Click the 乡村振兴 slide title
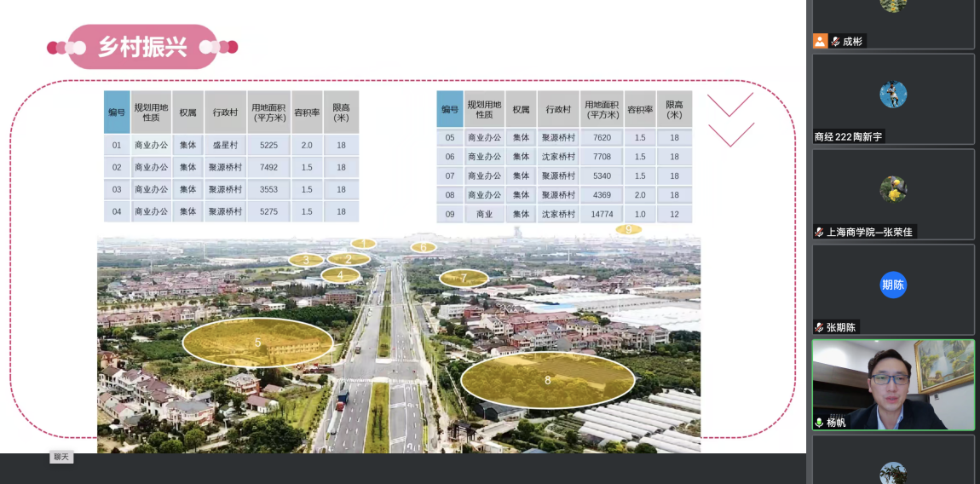 [x=142, y=47]
